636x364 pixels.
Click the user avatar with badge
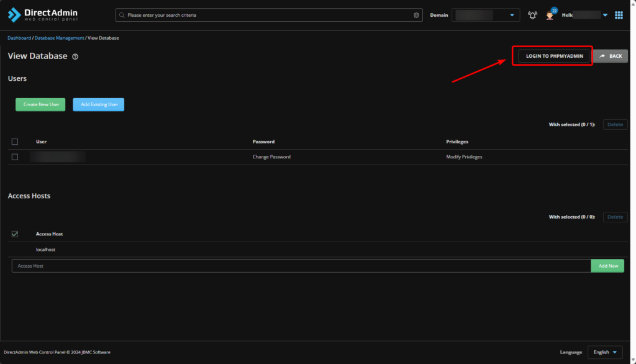[550, 14]
